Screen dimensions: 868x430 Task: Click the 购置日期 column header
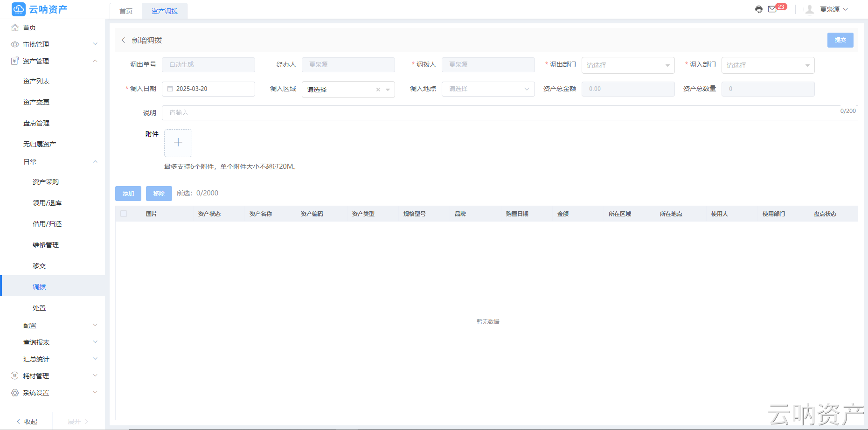[x=517, y=214]
